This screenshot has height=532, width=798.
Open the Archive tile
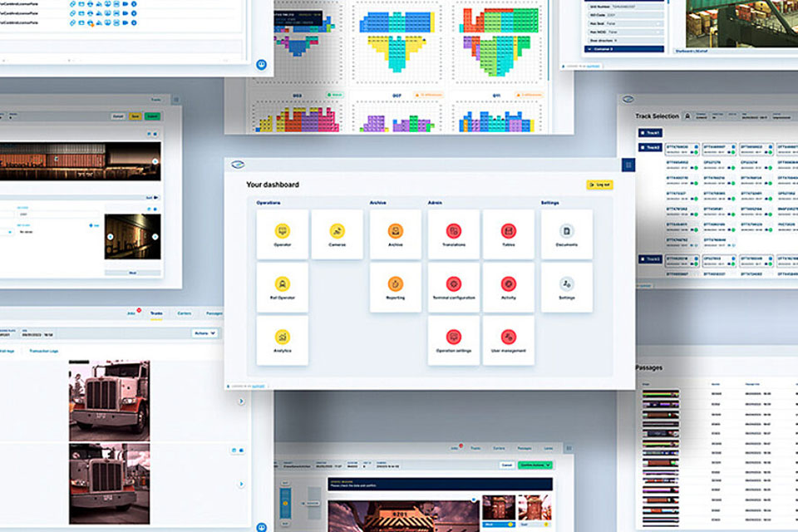[x=396, y=234]
